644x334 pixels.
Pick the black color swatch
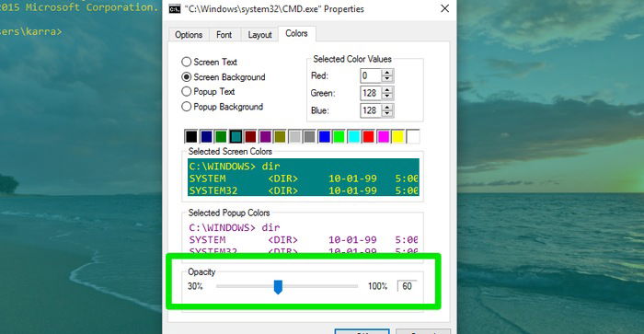tap(191, 136)
